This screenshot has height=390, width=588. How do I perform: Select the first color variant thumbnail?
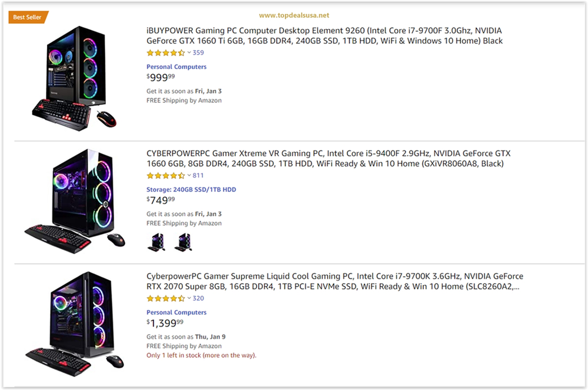pyautogui.click(x=158, y=241)
